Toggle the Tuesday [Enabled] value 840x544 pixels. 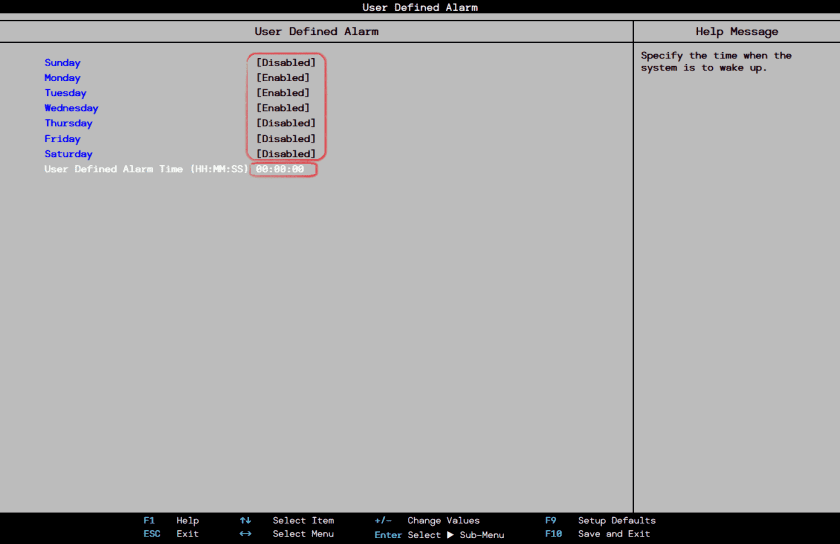coord(283,93)
